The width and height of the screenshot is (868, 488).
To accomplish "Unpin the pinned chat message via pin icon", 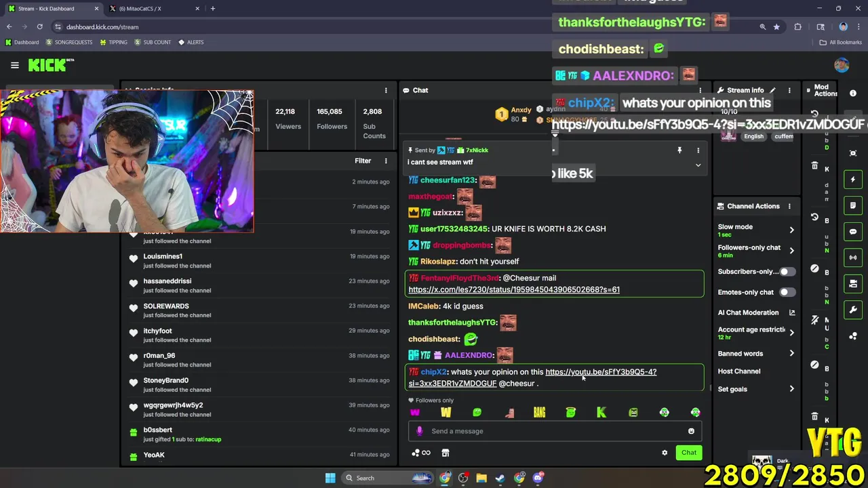I will [x=679, y=150].
